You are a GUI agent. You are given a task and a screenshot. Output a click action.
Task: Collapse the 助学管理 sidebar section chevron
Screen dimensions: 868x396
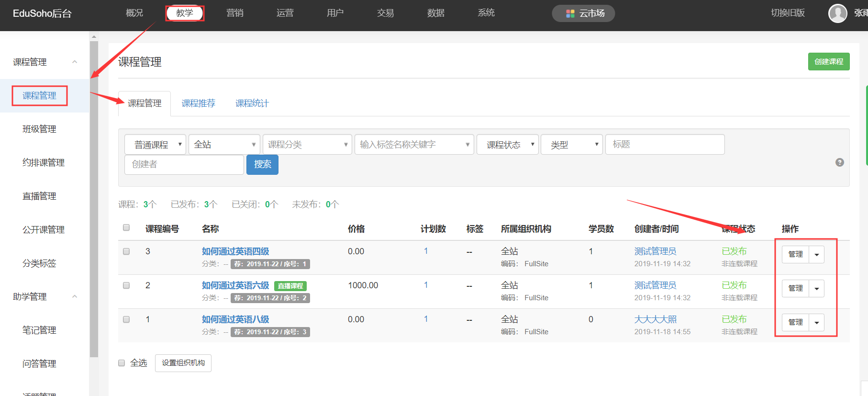(75, 296)
